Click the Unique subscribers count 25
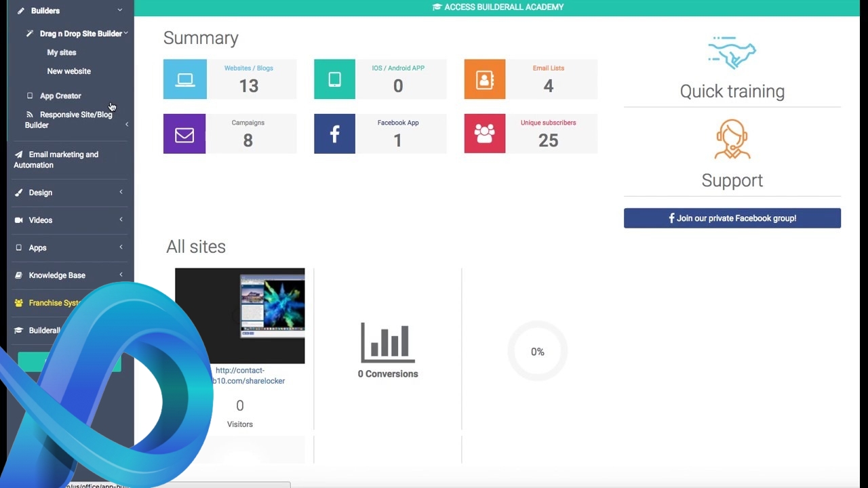 click(549, 140)
